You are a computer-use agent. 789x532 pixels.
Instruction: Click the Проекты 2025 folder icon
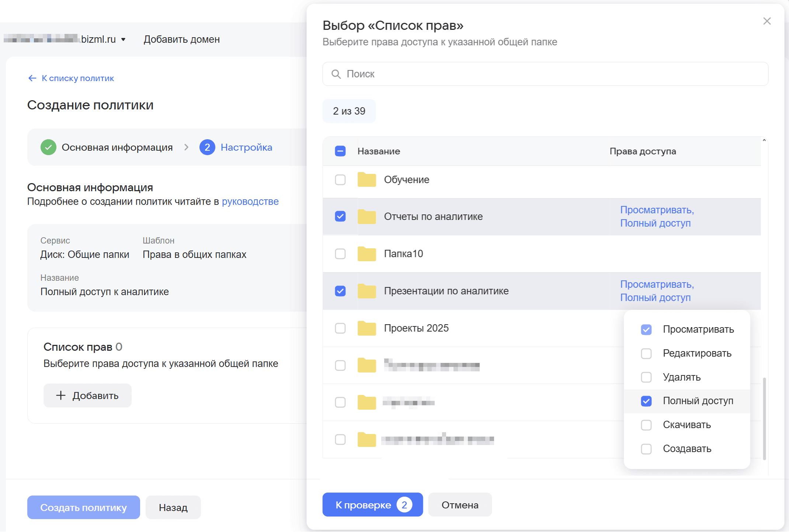tap(366, 328)
